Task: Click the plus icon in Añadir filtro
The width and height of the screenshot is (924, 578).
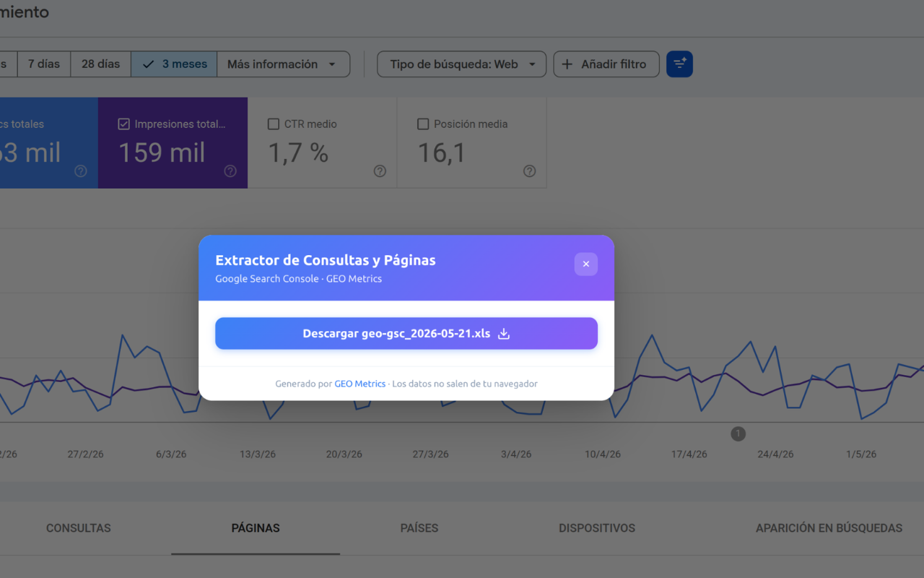Action: point(567,64)
